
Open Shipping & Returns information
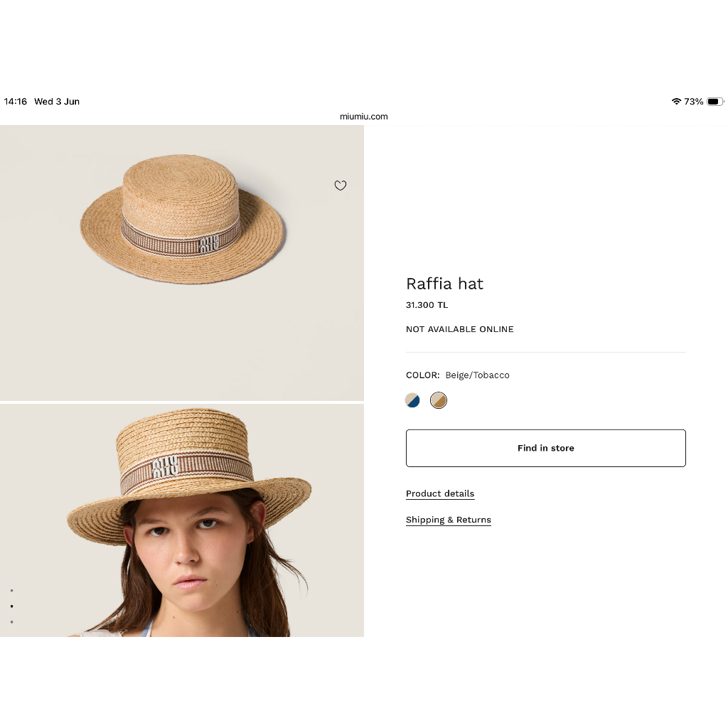coord(449,520)
